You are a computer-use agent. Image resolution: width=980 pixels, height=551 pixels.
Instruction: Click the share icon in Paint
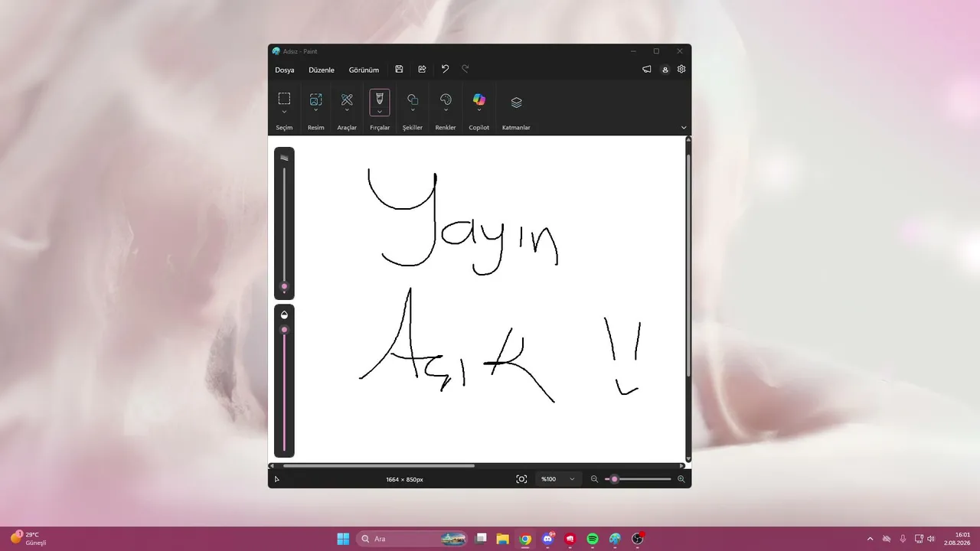[422, 69]
